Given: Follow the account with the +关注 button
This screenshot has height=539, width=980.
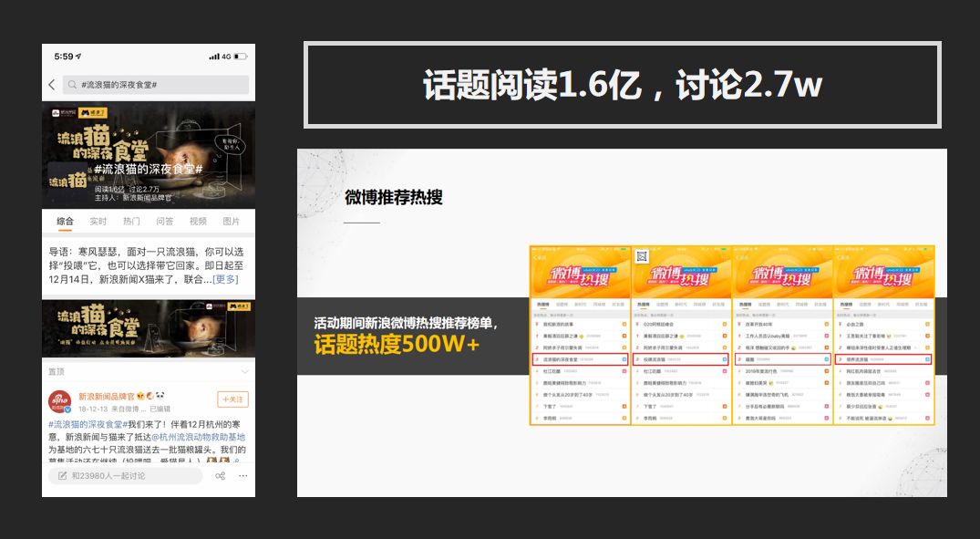Looking at the screenshot, I should [232, 399].
